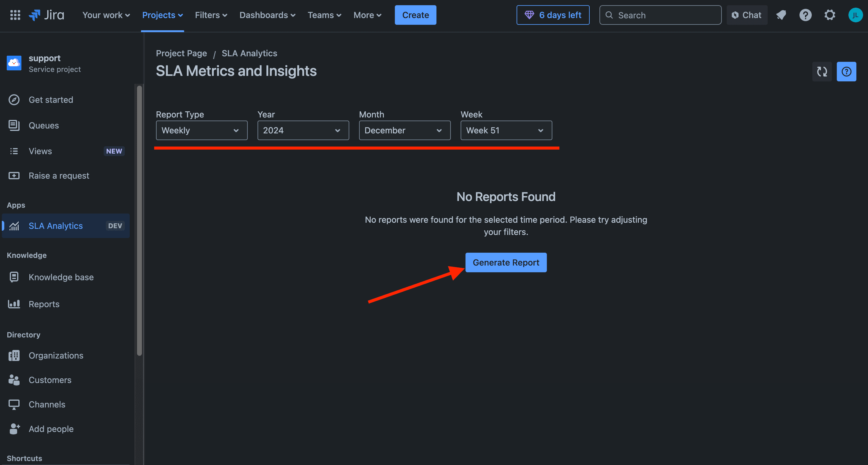
Task: Click the Add people icon
Action: (14, 429)
